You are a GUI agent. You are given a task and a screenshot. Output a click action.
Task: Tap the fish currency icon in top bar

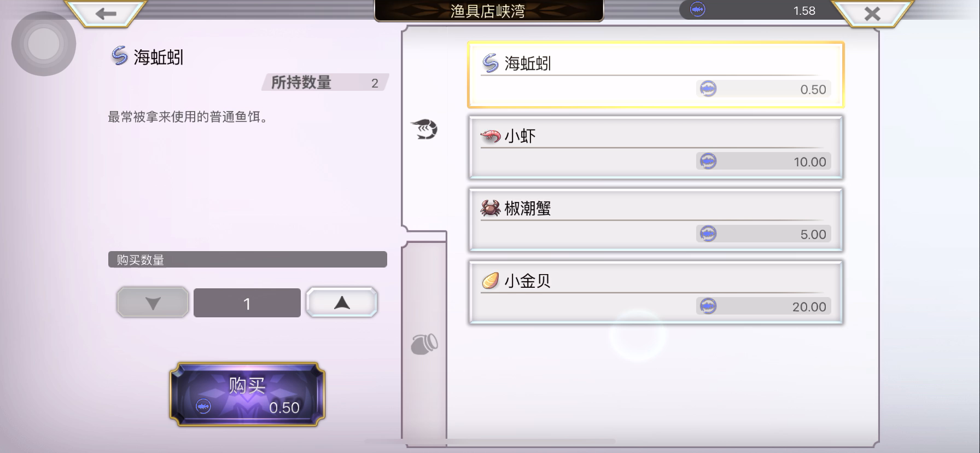click(698, 10)
